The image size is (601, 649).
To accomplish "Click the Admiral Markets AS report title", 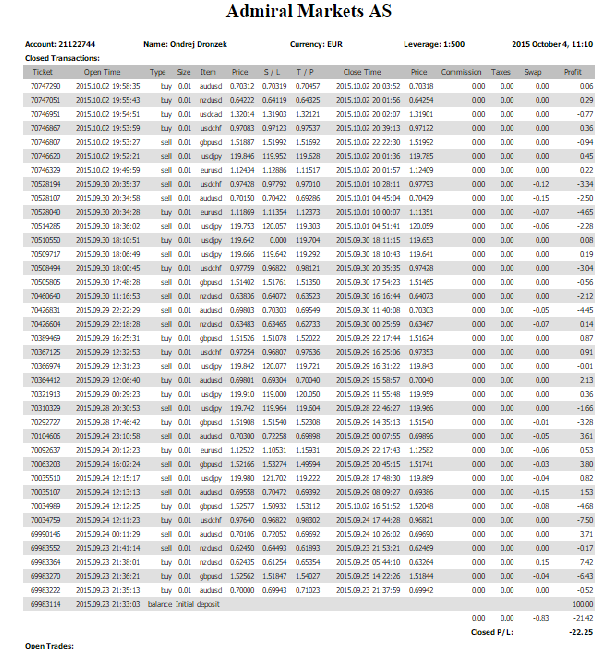I will pyautogui.click(x=308, y=11).
